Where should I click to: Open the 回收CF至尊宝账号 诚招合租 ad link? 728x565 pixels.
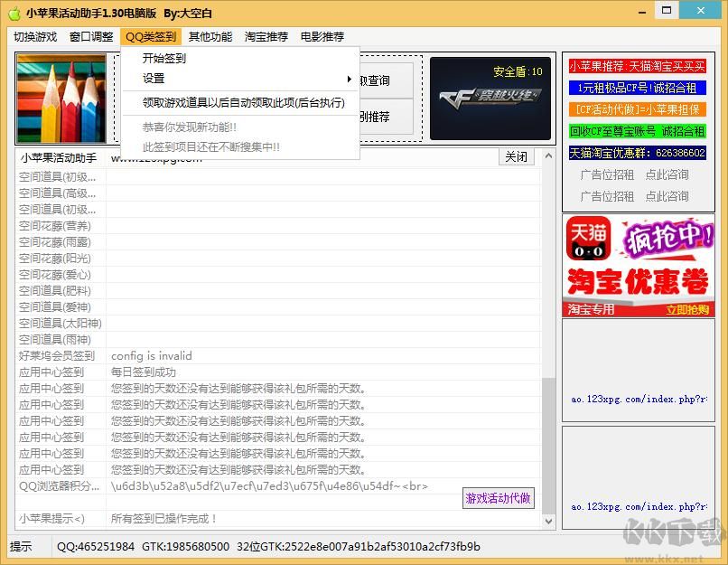638,131
